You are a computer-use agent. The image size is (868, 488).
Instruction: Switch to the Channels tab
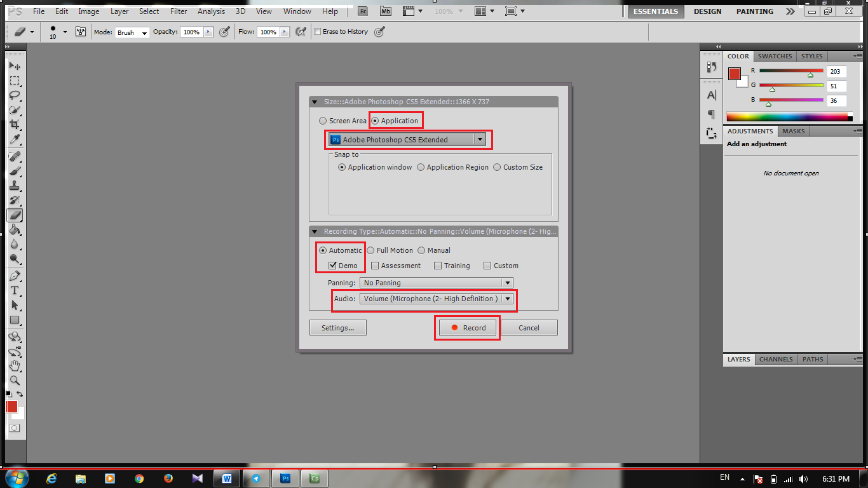pos(776,359)
